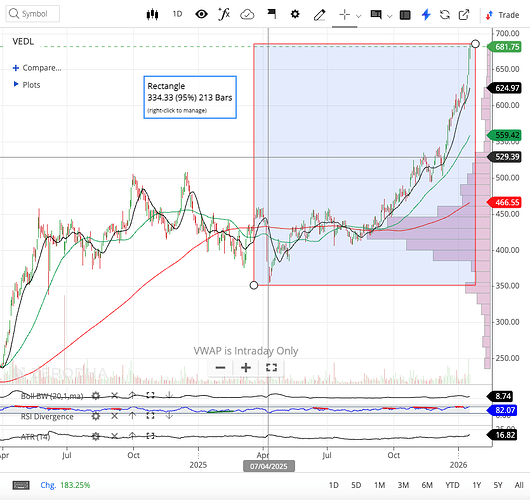Click the Trade button
The height and width of the screenshot is (500, 530).
pyautogui.click(x=503, y=15)
